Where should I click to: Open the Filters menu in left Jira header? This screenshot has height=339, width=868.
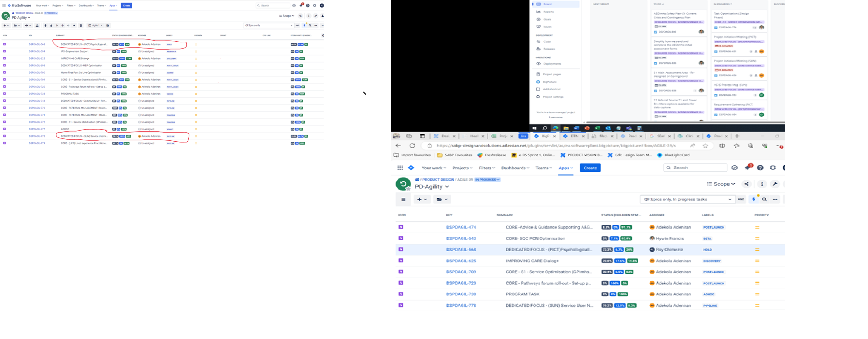pyautogui.click(x=71, y=6)
